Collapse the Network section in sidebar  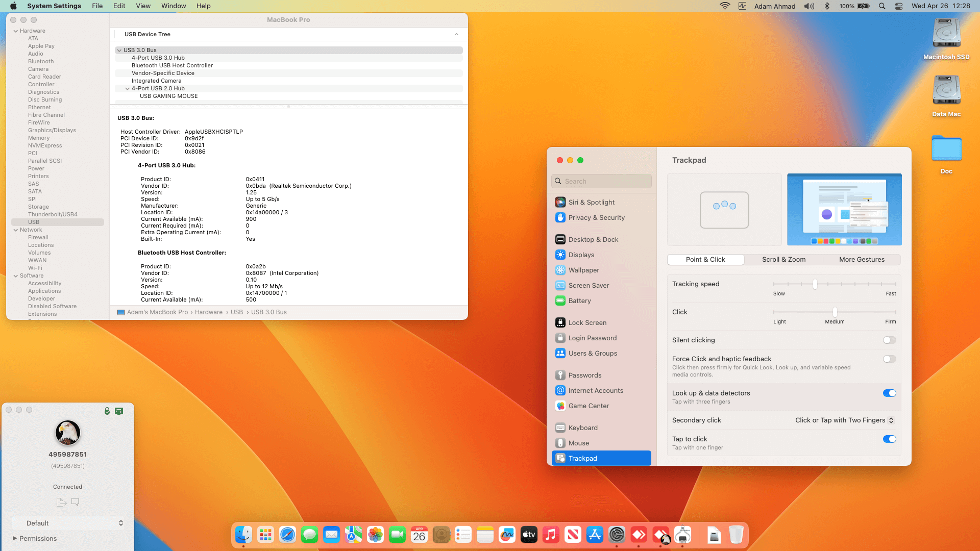pos(15,230)
